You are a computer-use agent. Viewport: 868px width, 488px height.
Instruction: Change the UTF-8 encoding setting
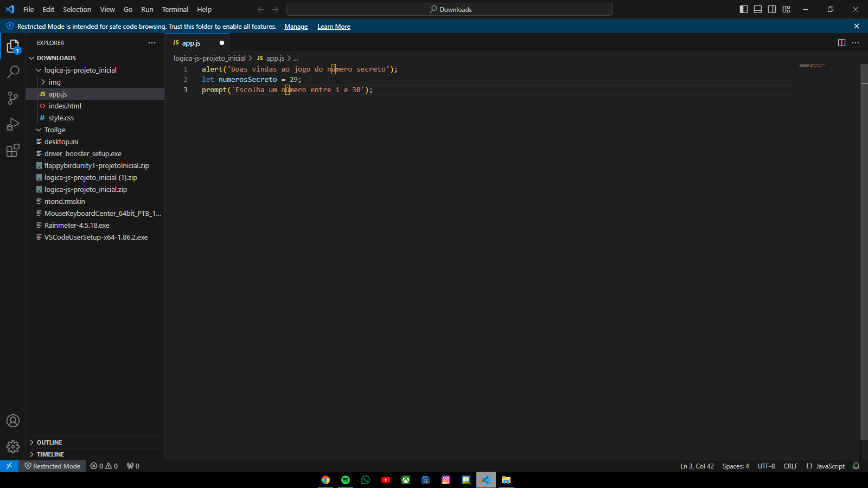[766, 466]
